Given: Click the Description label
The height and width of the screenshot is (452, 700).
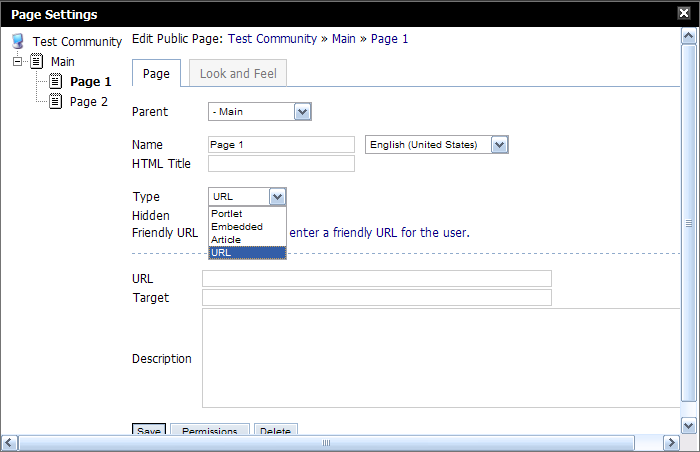Looking at the screenshot, I should tap(162, 359).
